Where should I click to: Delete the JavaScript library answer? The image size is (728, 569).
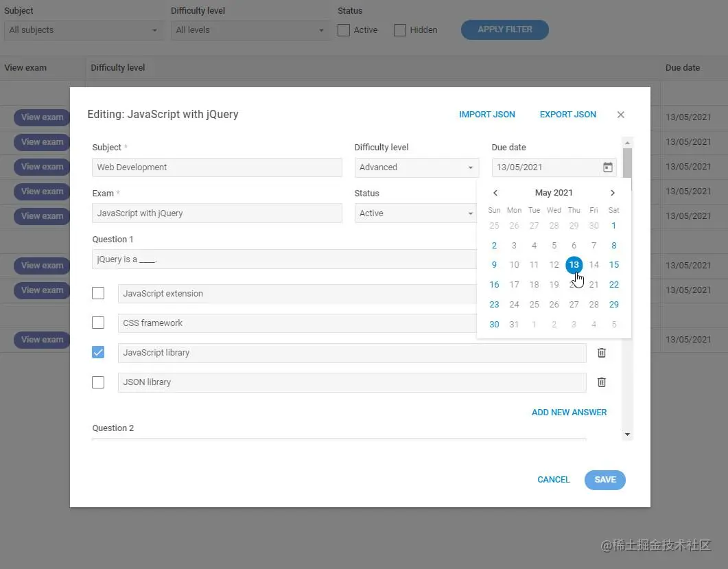click(601, 353)
